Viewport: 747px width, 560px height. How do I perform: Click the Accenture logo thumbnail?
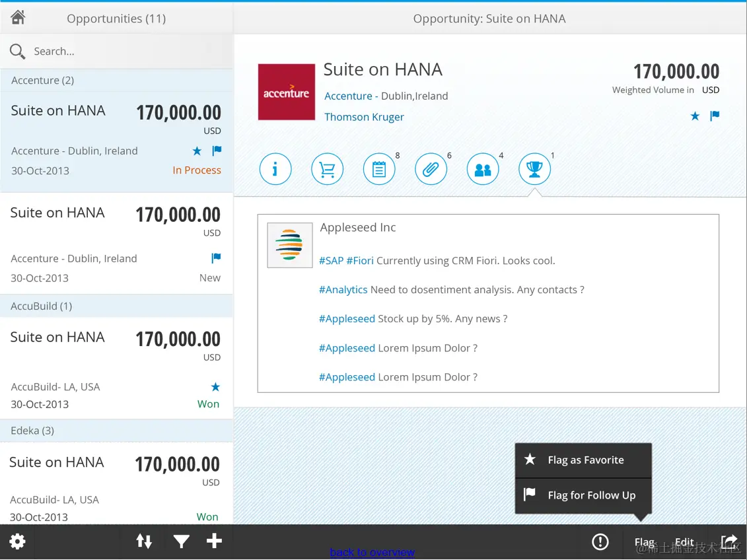[287, 92]
